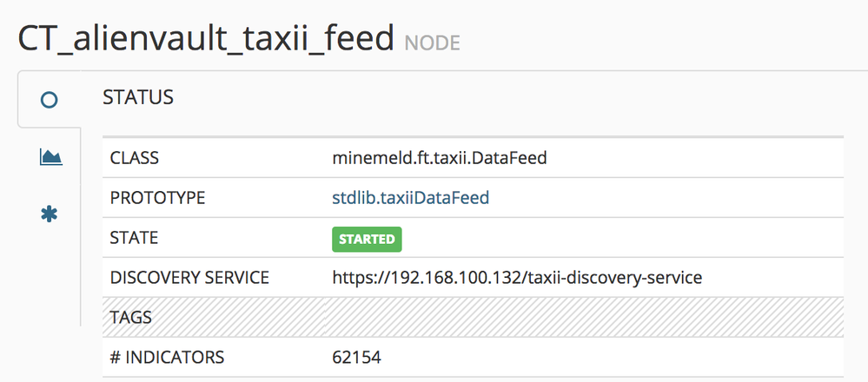Click the CT_alienvault_taxii_feed page title
The width and height of the screenshot is (868, 382).
206,39
